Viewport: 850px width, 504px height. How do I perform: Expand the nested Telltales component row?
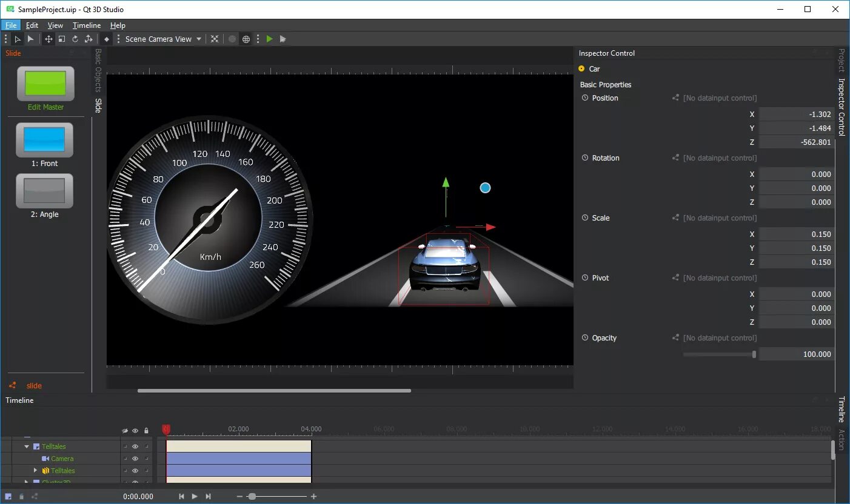tap(35, 470)
